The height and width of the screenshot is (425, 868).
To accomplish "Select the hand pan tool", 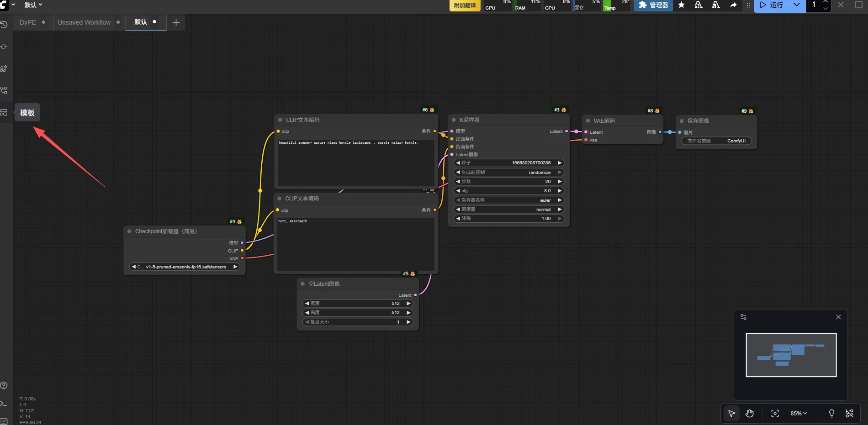I will click(x=750, y=414).
